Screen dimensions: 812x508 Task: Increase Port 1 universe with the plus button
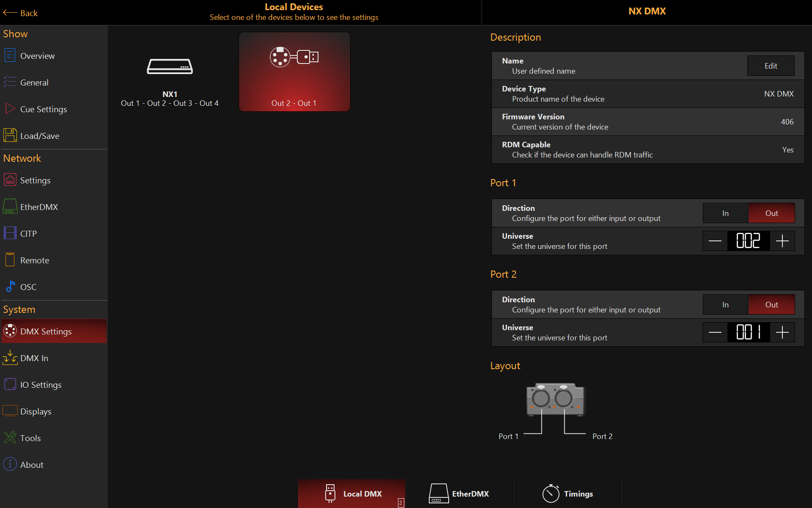coord(782,241)
